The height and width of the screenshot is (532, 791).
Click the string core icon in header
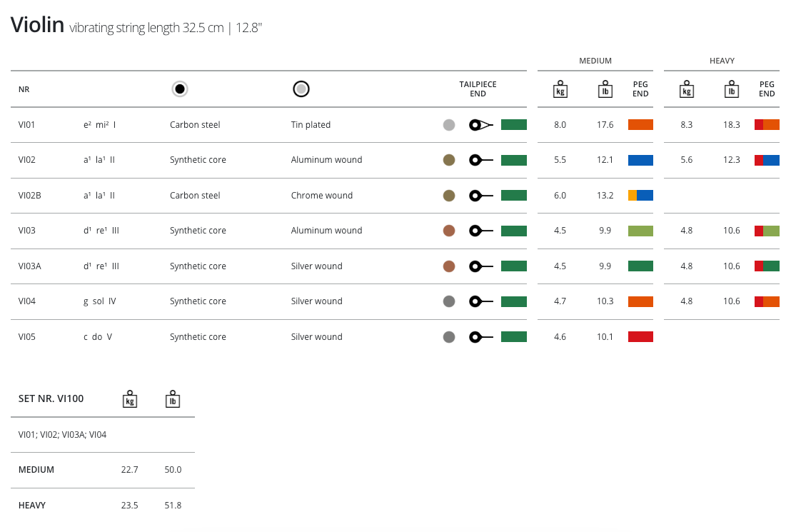point(180,89)
